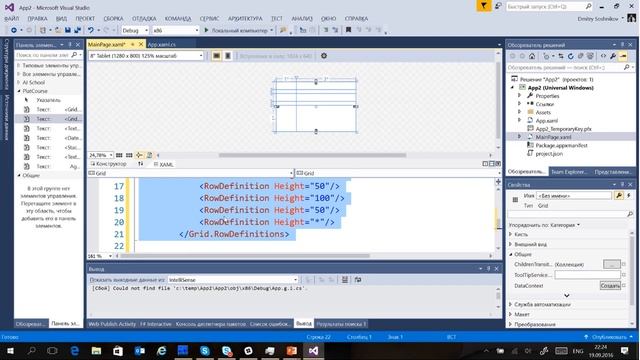Click the Упорядочить по: Категория sort link
Screen dimensions: 640x360
point(544,225)
